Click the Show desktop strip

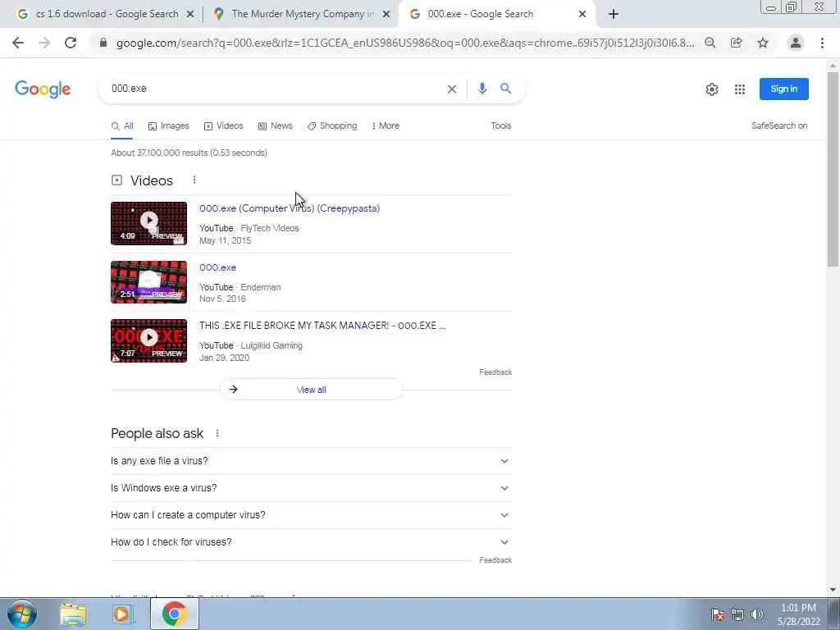[x=834, y=614]
